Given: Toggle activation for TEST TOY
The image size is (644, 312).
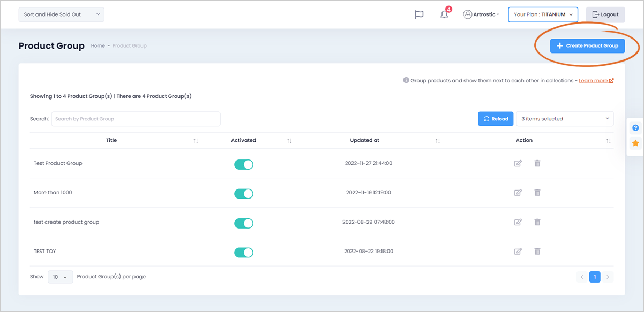Looking at the screenshot, I should click(244, 253).
